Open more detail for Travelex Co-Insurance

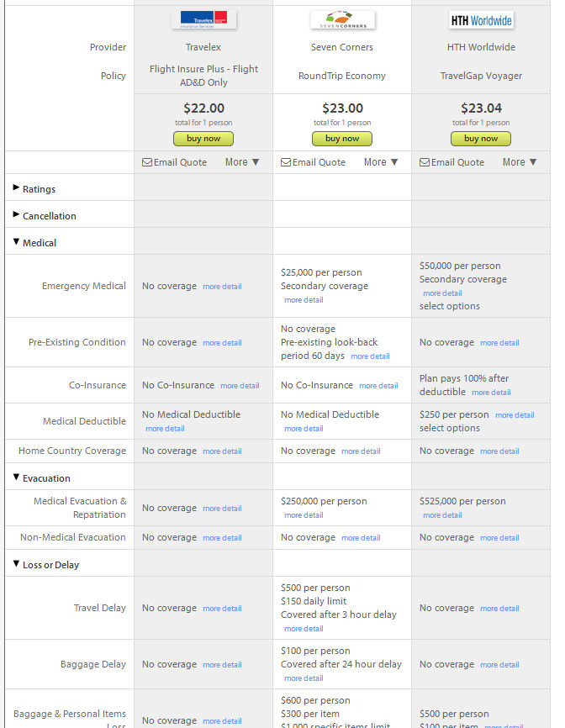tap(240, 385)
